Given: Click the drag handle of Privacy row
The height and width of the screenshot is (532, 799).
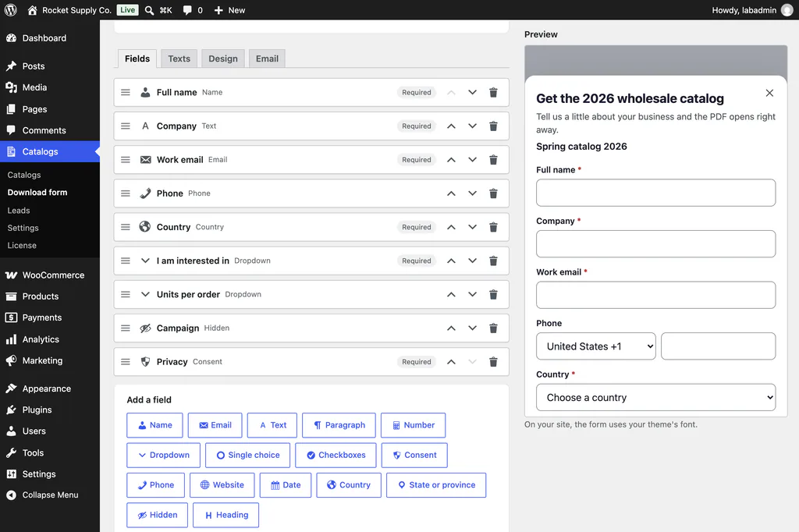Looking at the screenshot, I should pyautogui.click(x=126, y=361).
